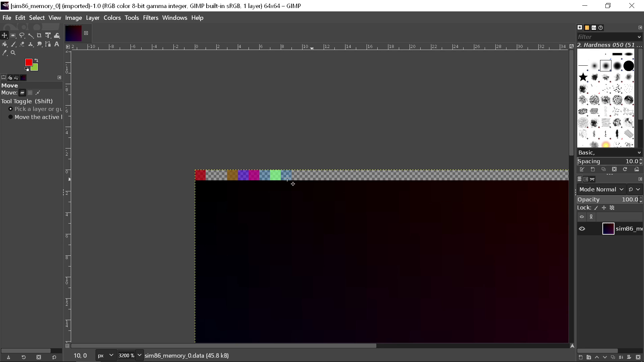This screenshot has width=644, height=362.
Task: Refresh the brushes list
Action: (625, 170)
